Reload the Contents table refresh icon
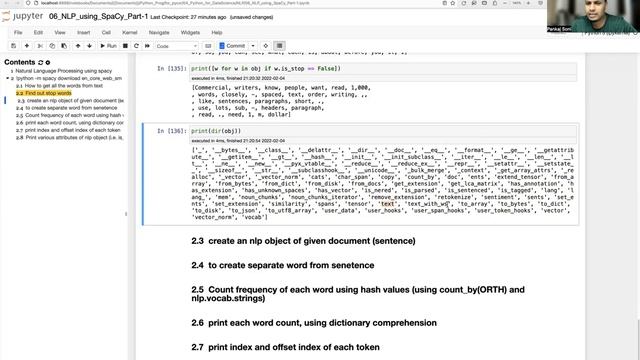 [40, 62]
